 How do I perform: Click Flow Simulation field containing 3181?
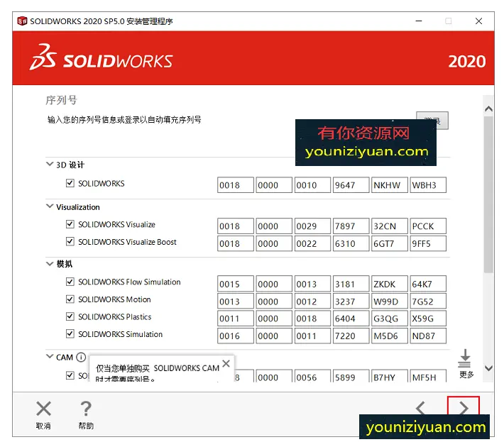point(351,284)
